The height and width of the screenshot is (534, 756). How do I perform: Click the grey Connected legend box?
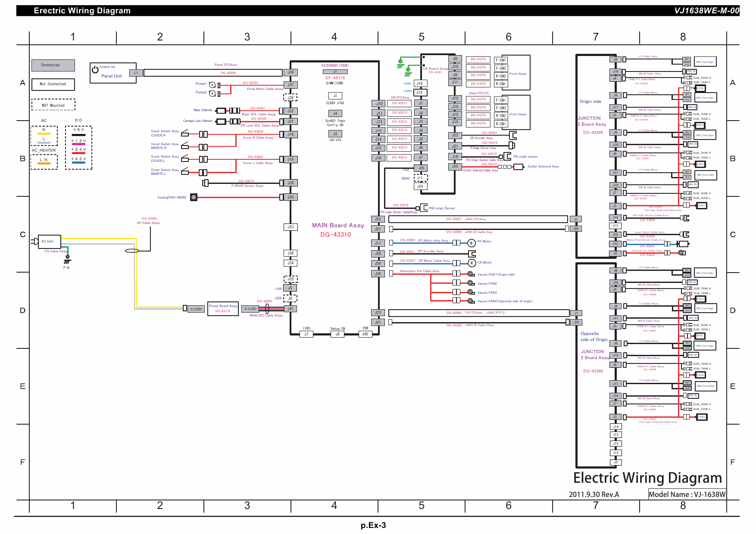click(53, 65)
